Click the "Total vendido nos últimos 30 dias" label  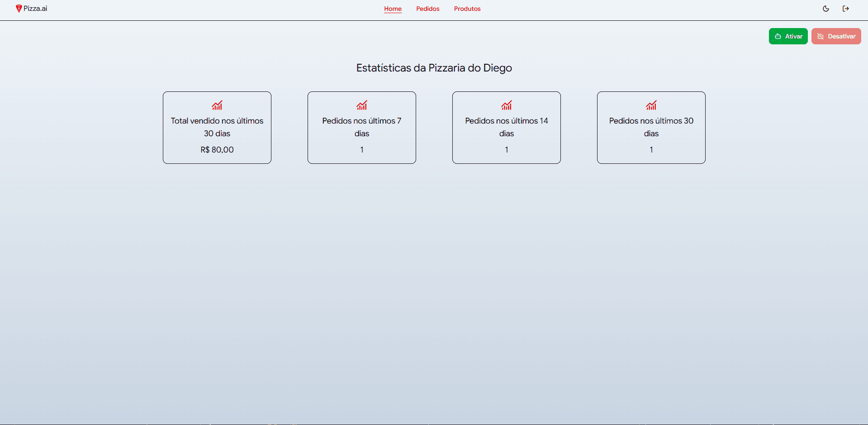click(217, 127)
